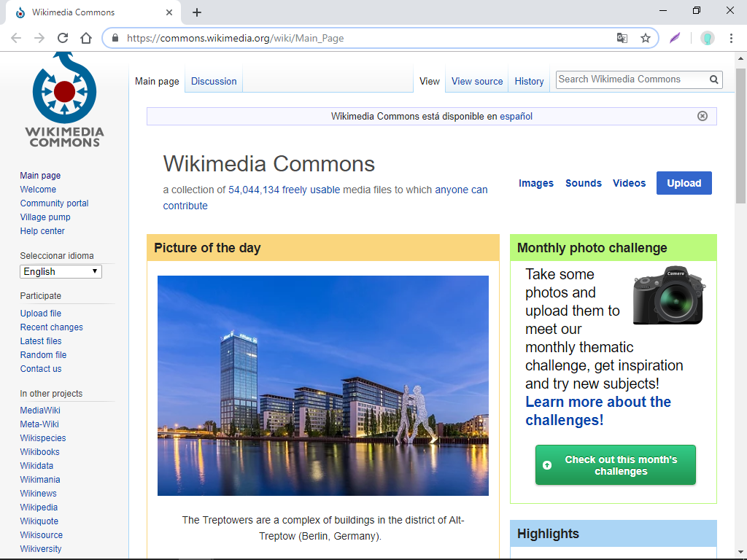Open the Welcome sidebar link
Screen dimensions: 747x560
[38, 189]
